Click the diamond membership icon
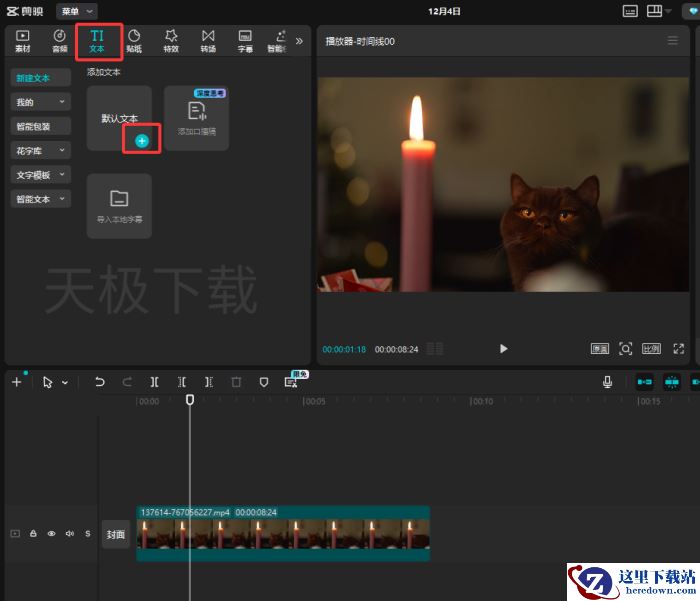This screenshot has height=601, width=700. 693,11
